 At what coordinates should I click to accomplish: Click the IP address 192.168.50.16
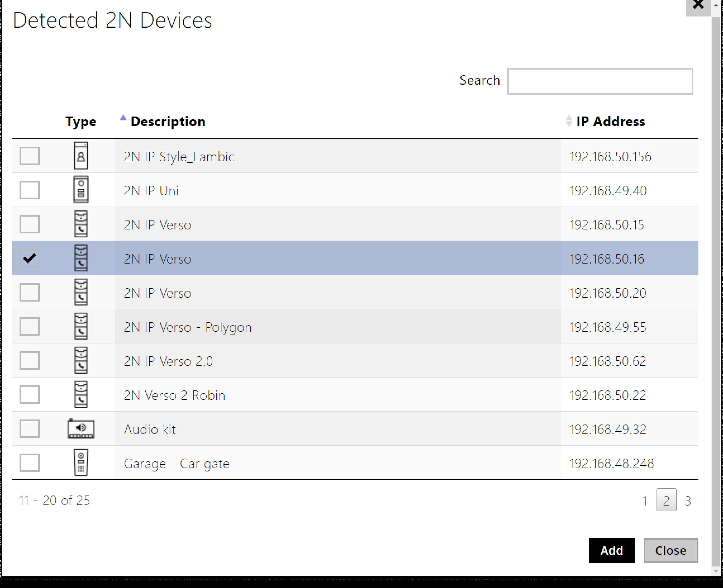click(x=607, y=259)
